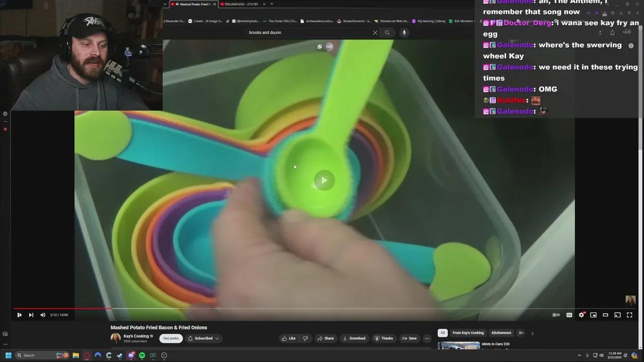Select the From Kay's Cooking filter chip
This screenshot has height=362, width=644.
[x=468, y=333]
